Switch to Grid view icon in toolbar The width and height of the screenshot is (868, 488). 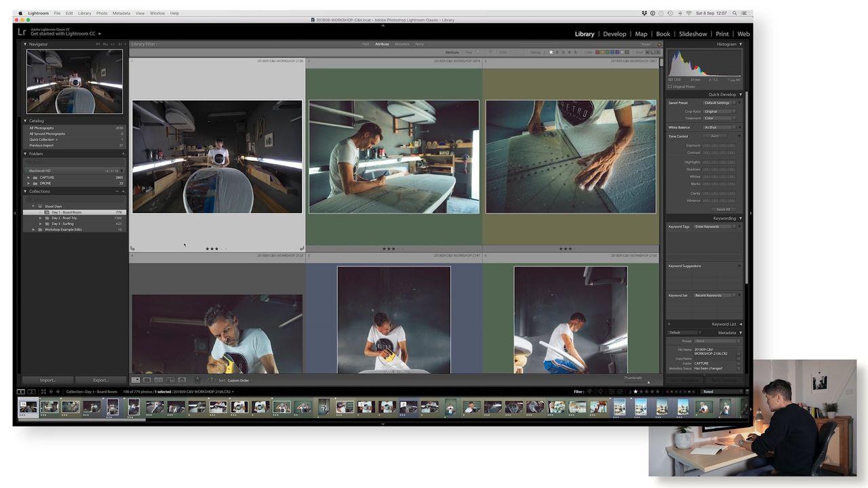136,380
